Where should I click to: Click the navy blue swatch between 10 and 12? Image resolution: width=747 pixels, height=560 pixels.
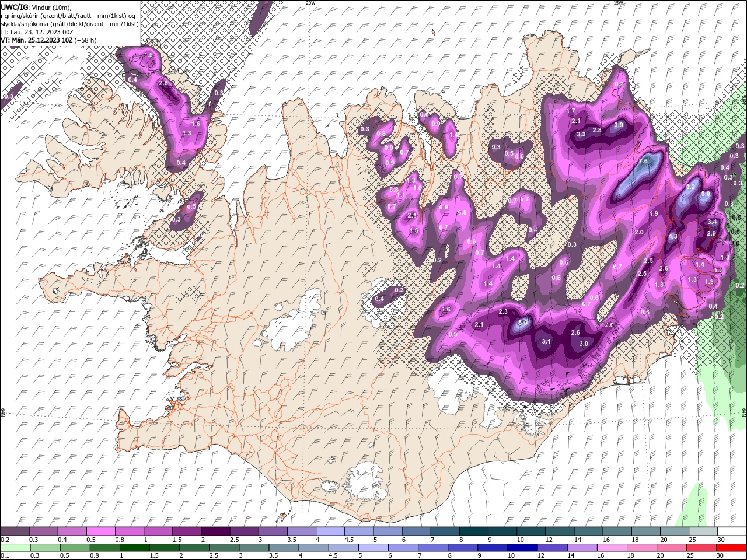(x=522, y=548)
